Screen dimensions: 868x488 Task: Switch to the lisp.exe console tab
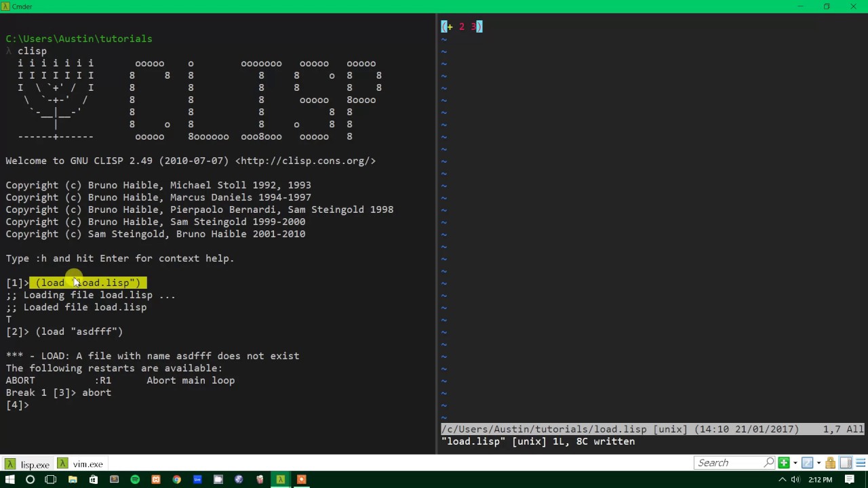pyautogui.click(x=27, y=464)
